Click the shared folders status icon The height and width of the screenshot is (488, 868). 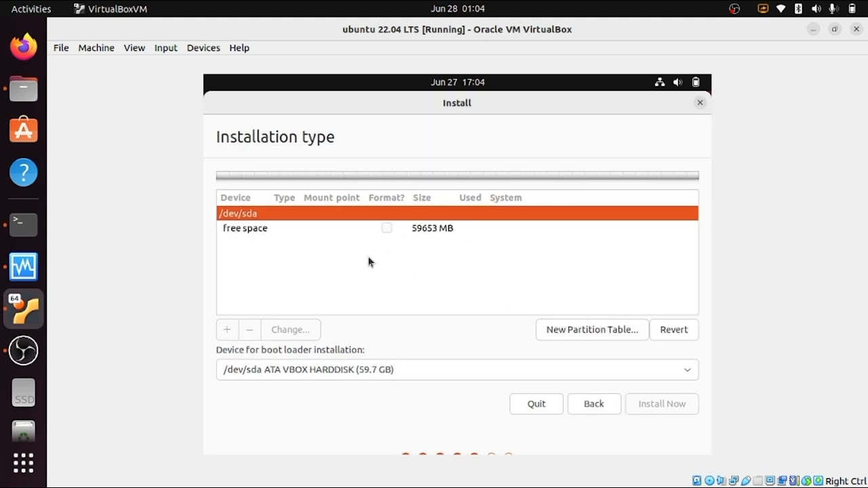[758, 481]
